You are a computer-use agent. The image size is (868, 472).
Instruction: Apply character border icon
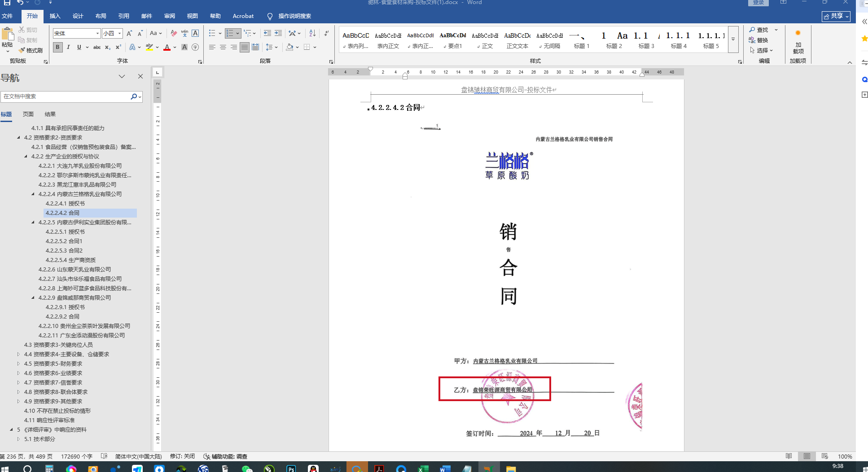pos(195,33)
